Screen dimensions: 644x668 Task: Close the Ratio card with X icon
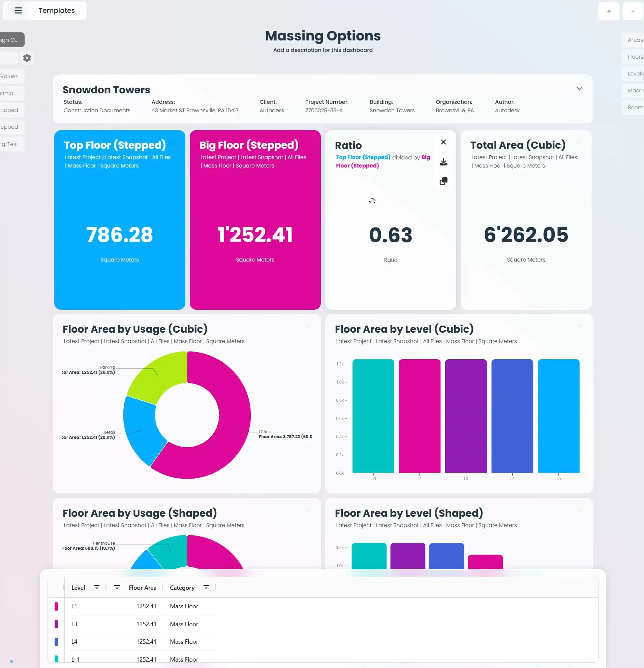tap(443, 142)
